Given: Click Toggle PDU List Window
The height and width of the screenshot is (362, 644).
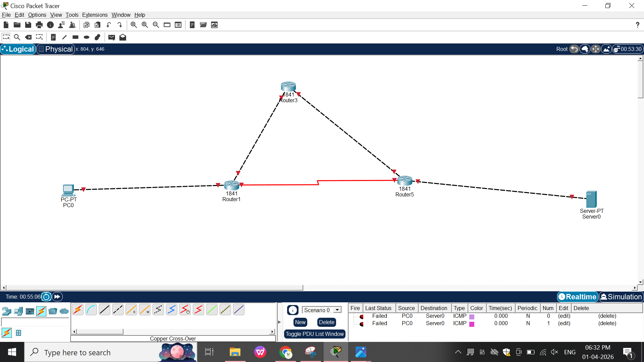Looking at the screenshot, I should click(315, 334).
